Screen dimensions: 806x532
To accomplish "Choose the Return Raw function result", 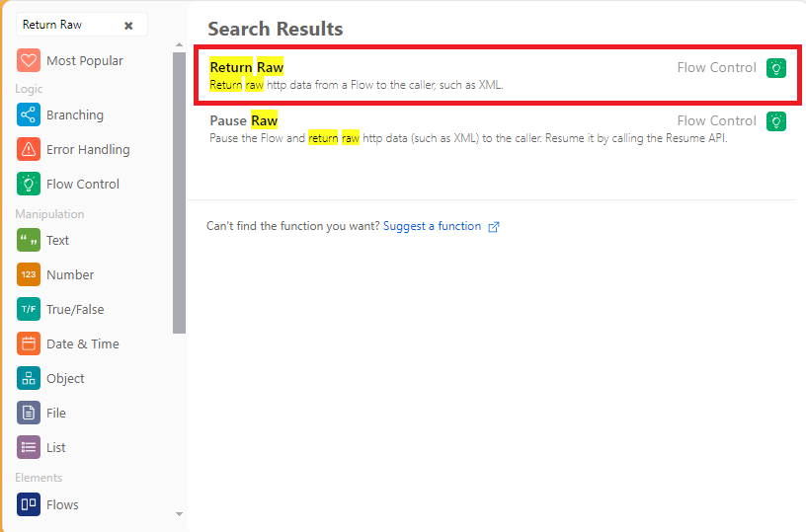I will 497,75.
